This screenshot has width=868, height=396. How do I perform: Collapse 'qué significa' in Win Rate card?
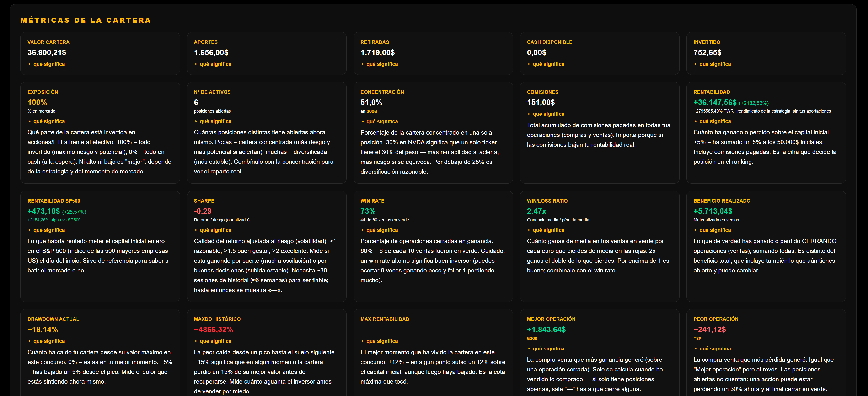pos(379,230)
